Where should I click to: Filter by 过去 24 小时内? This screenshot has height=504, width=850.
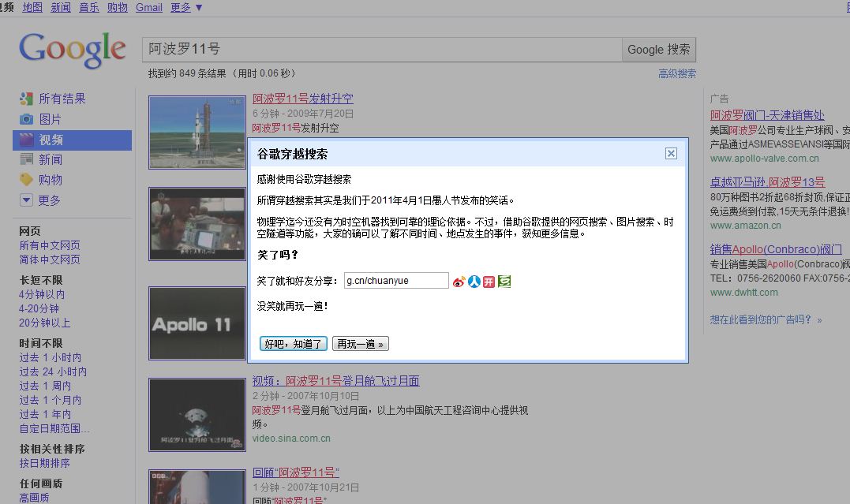coord(53,371)
